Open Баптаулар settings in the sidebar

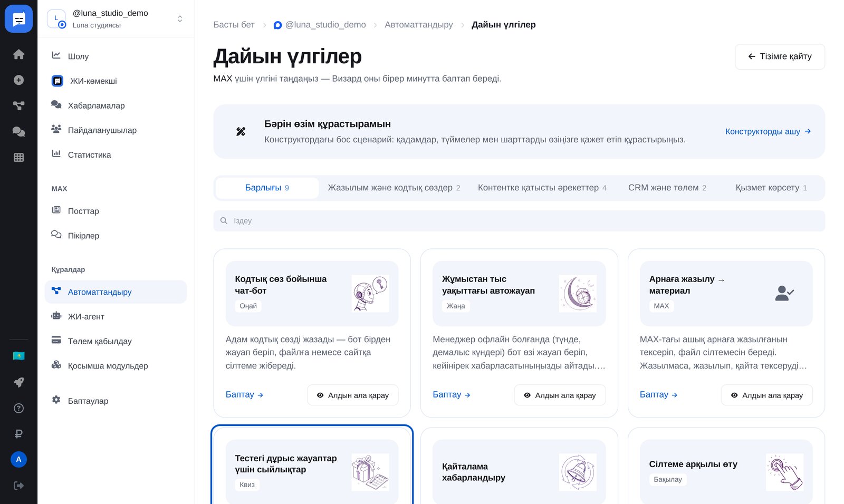tap(116, 401)
